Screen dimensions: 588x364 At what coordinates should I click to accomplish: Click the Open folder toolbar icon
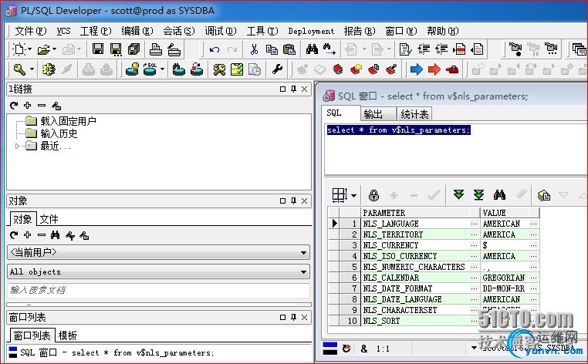pos(44,49)
